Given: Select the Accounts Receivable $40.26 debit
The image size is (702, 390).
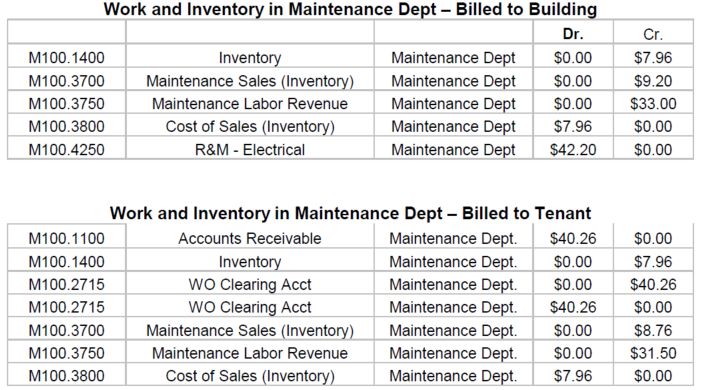Looking at the screenshot, I should [573, 239].
